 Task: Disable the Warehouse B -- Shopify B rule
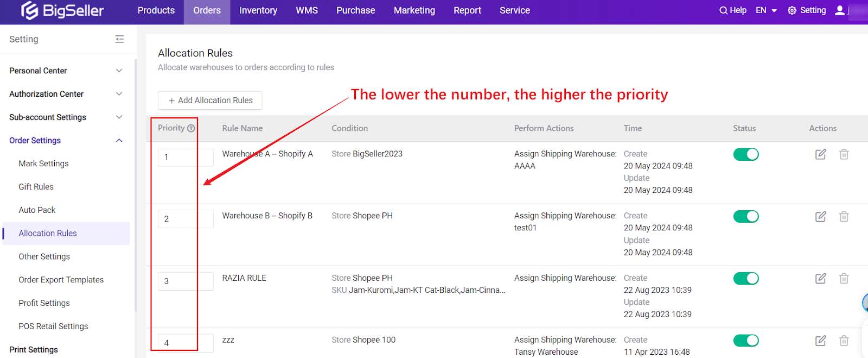point(746,216)
